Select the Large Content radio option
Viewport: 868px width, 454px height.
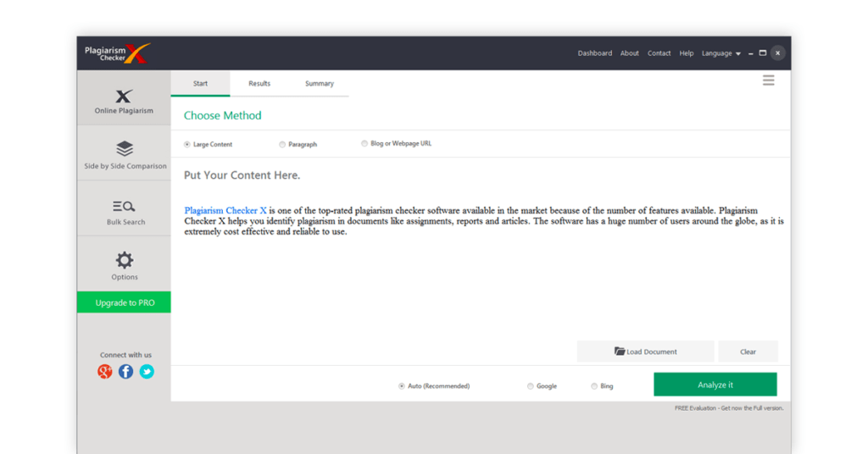click(x=187, y=145)
